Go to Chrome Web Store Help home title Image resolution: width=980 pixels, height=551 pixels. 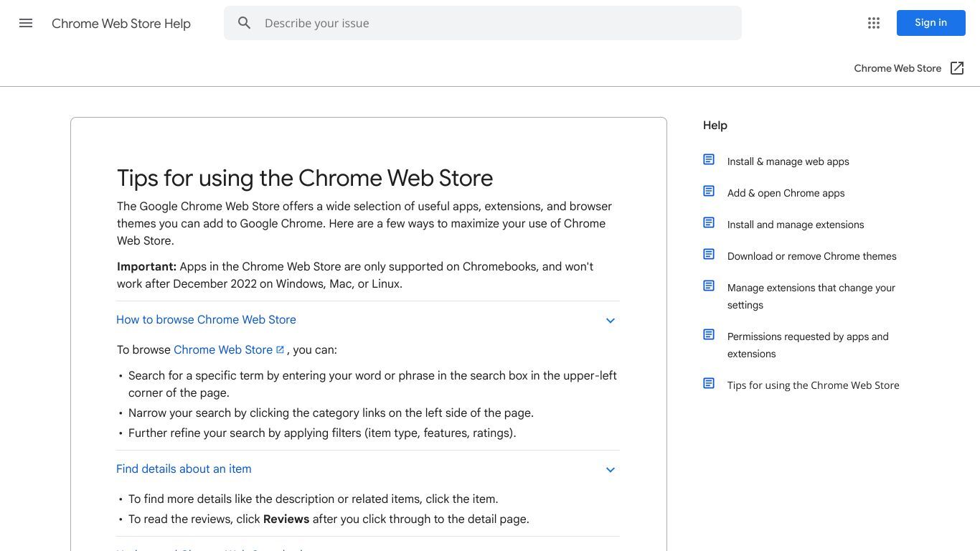tap(121, 24)
